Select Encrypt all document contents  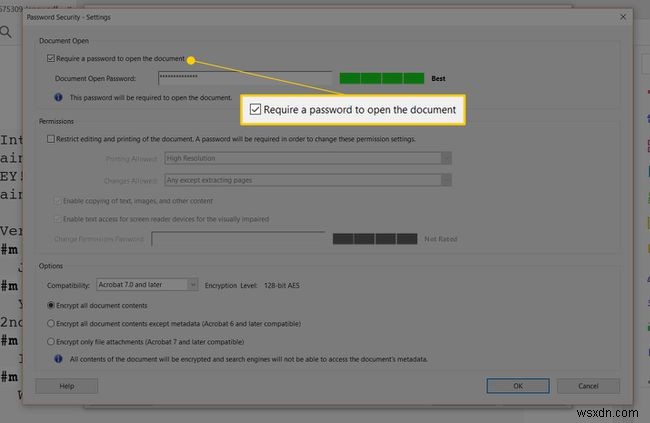(51, 305)
